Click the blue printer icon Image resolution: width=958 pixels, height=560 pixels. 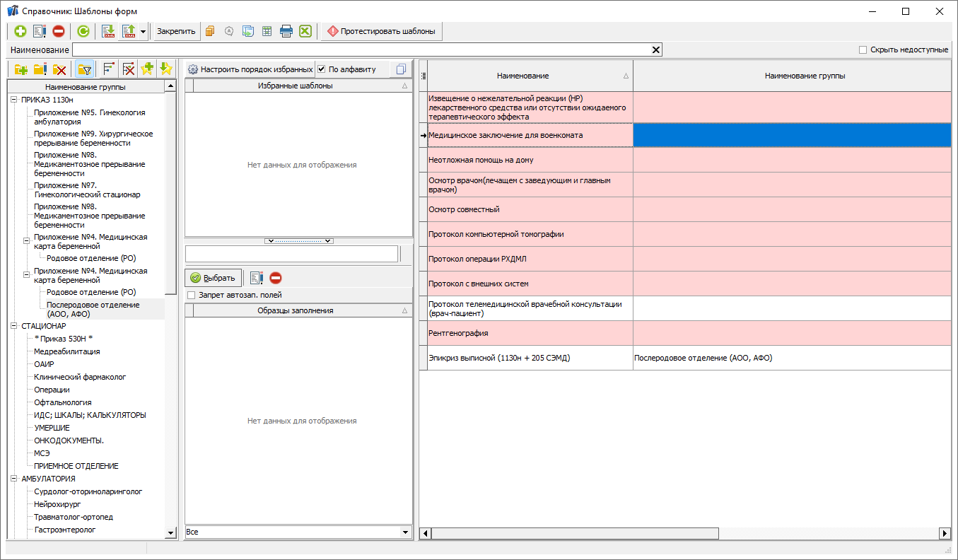(286, 31)
